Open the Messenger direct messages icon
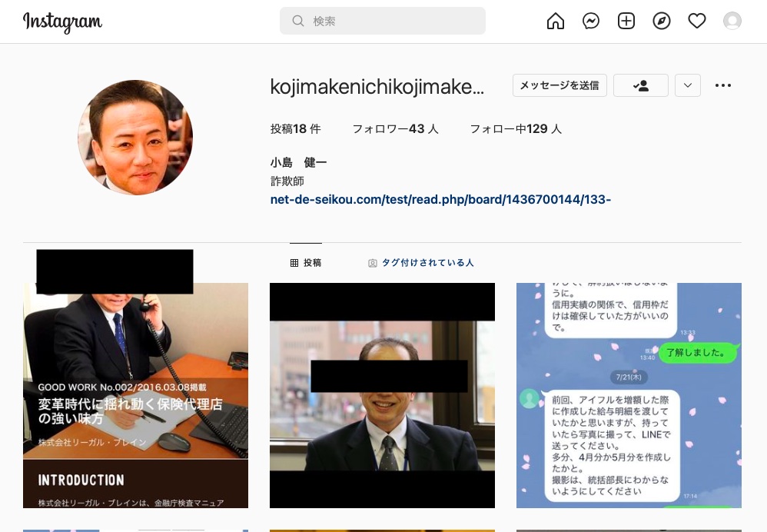This screenshot has width=767, height=532. tap(590, 22)
